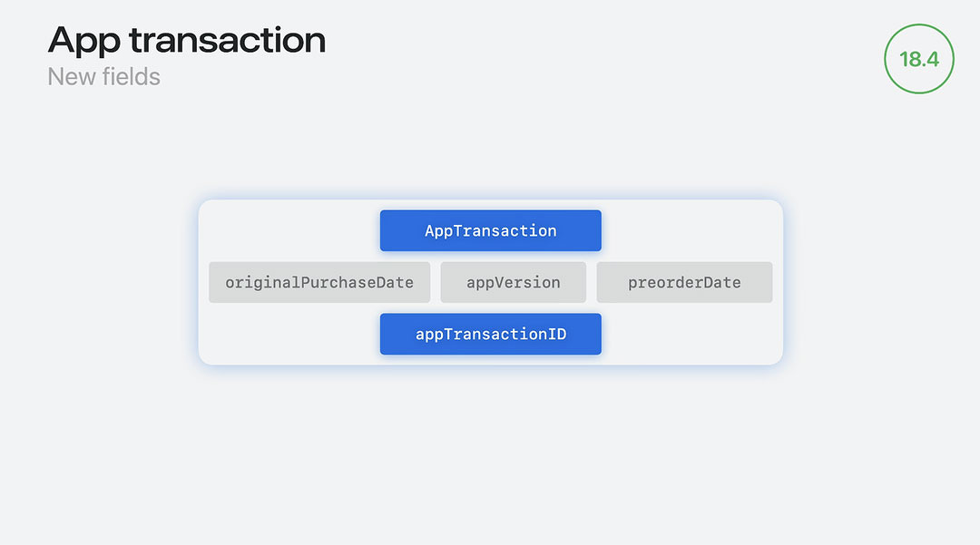Click the word 'transaction' in the title
The image size is (980, 545).
coord(228,41)
